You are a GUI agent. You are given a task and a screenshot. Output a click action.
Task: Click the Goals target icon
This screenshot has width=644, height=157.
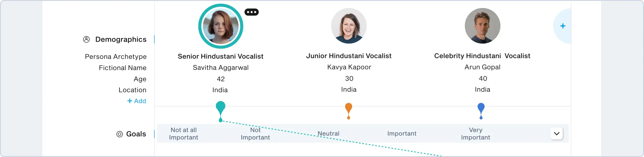pyautogui.click(x=119, y=134)
